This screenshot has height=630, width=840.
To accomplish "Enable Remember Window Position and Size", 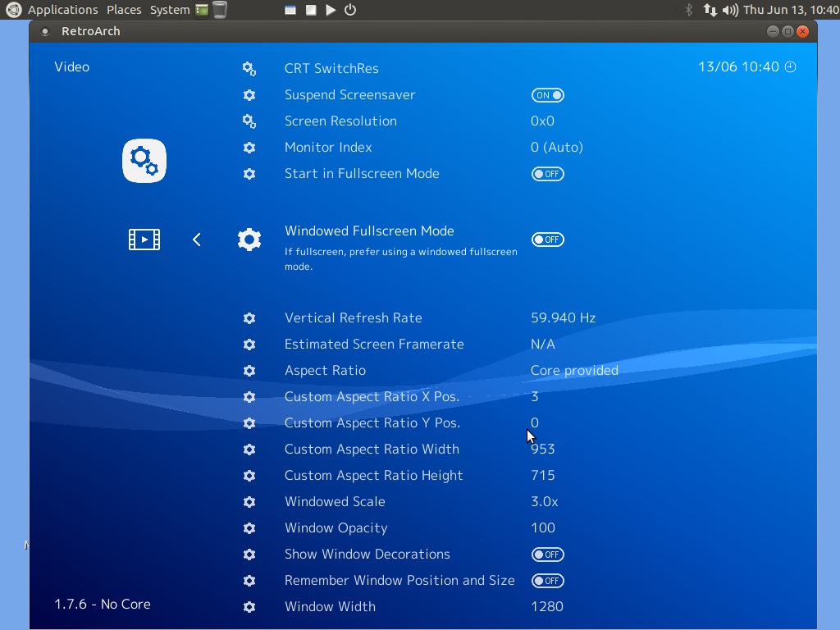I will point(547,581).
